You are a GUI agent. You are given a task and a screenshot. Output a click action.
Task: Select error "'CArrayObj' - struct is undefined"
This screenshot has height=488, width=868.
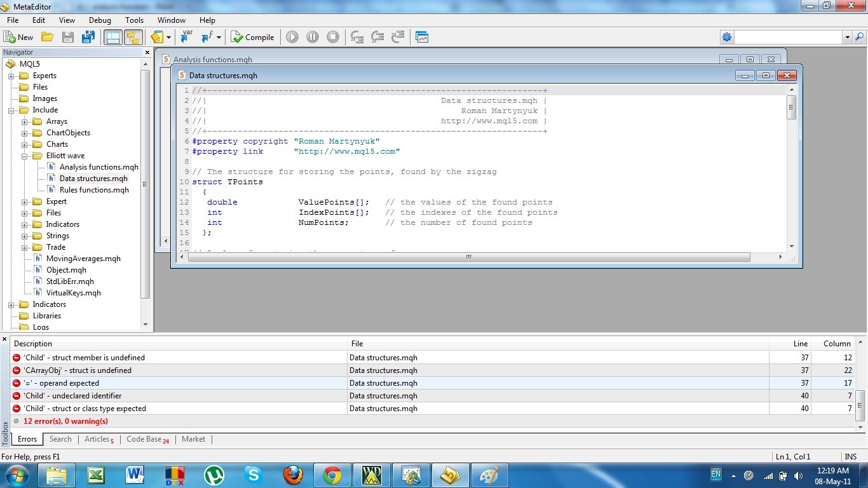point(433,370)
